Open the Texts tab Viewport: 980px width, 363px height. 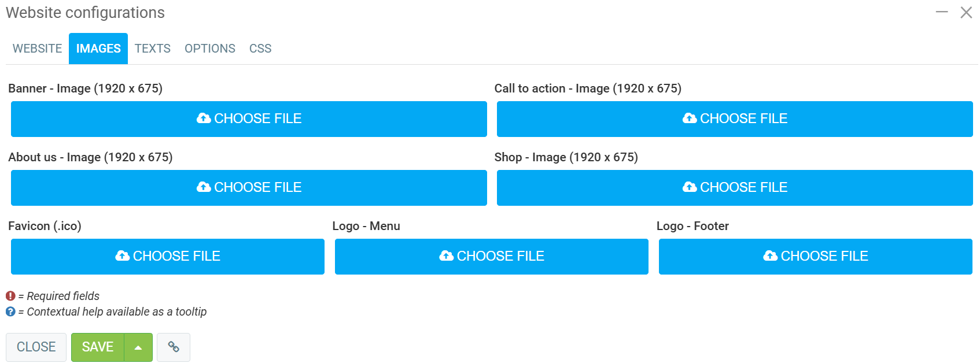click(x=153, y=49)
